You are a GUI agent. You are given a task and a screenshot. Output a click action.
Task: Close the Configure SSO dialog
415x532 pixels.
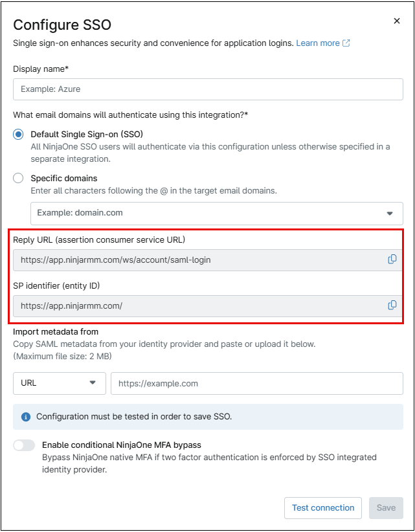(397, 20)
